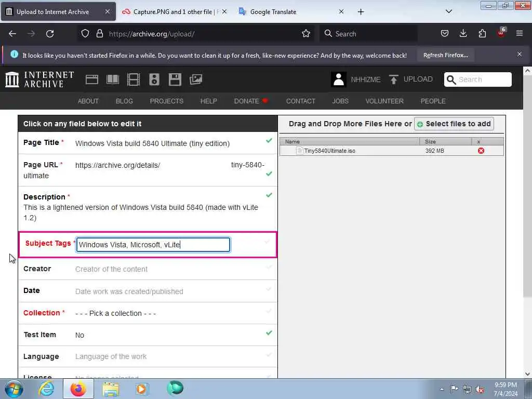532x399 pixels.
Task: Click the Test Item No value
Action: pyautogui.click(x=79, y=335)
